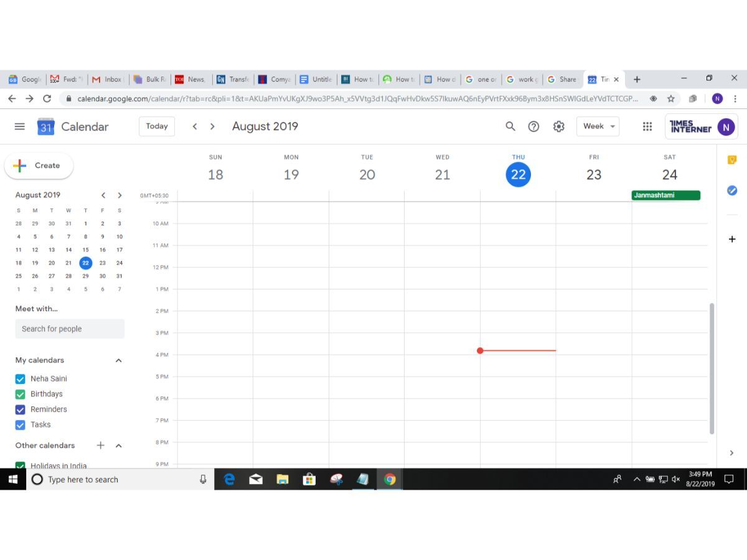This screenshot has height=560, width=747.
Task: Select August 31 in mini calendar
Action: 120,276
